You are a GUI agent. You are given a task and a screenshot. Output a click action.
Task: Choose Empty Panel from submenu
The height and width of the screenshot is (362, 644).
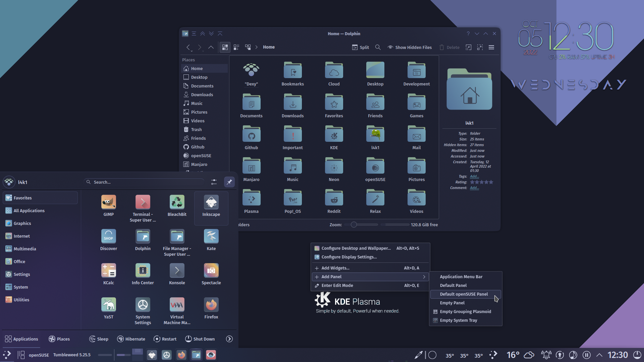[x=466, y=303]
